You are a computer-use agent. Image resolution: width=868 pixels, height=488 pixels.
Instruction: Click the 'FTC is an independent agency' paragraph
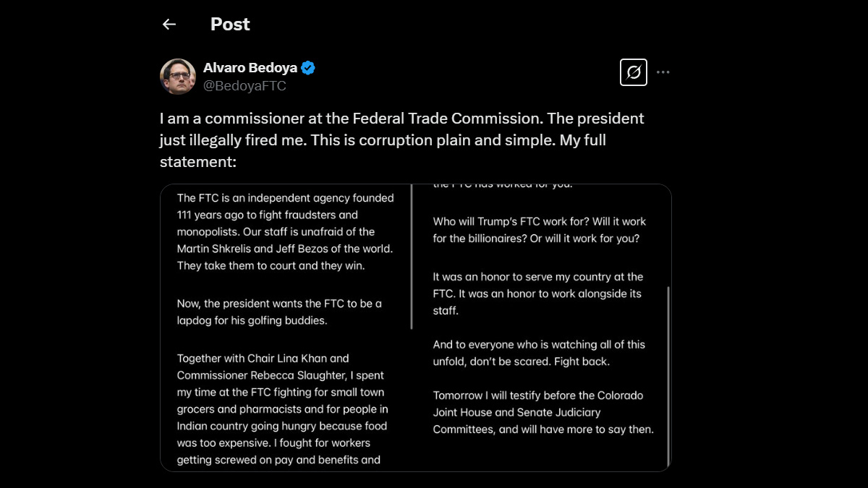[x=286, y=231]
